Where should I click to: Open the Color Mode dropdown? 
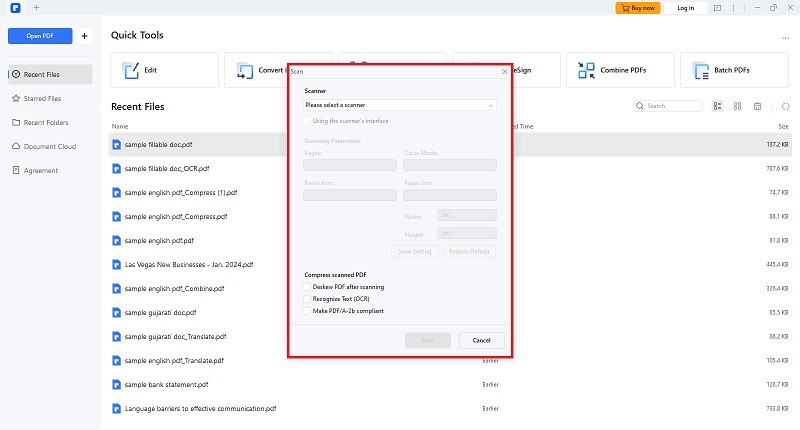[449, 165]
